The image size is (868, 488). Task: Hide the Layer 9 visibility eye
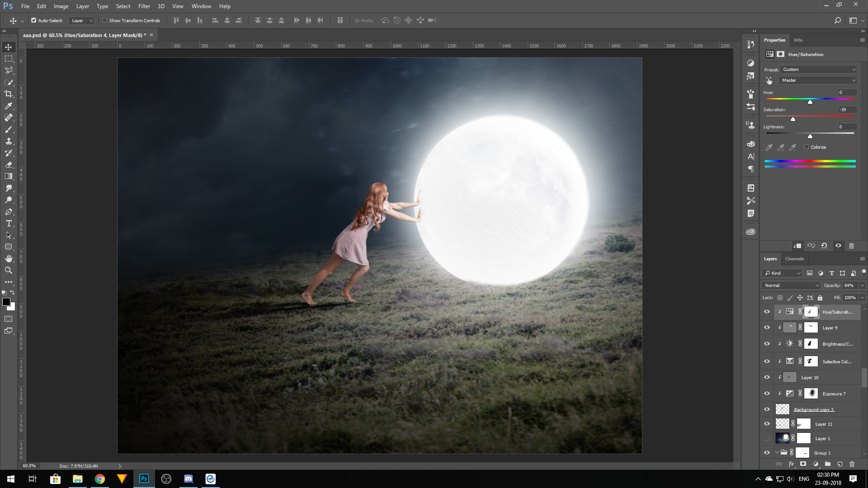767,328
